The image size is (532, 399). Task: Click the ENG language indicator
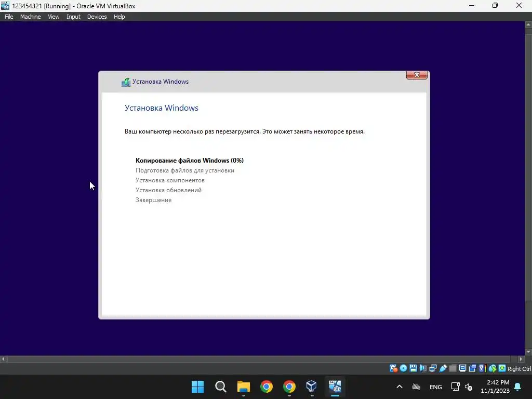[x=436, y=387]
